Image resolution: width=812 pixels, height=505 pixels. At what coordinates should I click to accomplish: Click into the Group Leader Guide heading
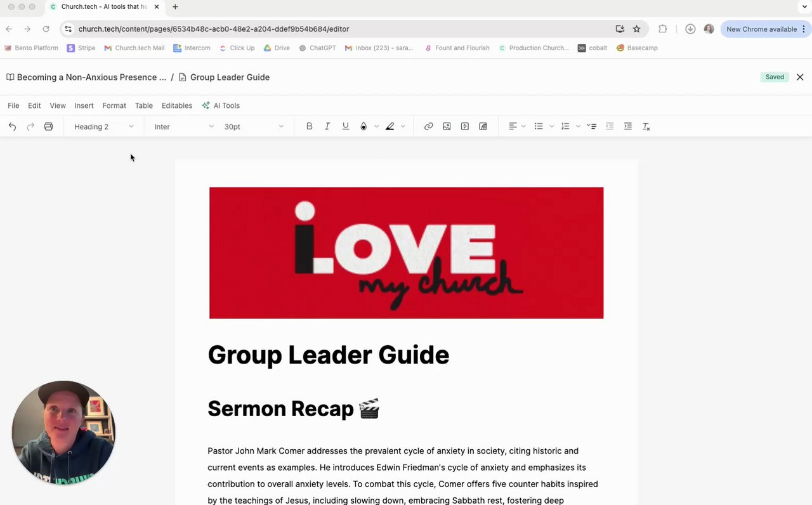(x=329, y=355)
